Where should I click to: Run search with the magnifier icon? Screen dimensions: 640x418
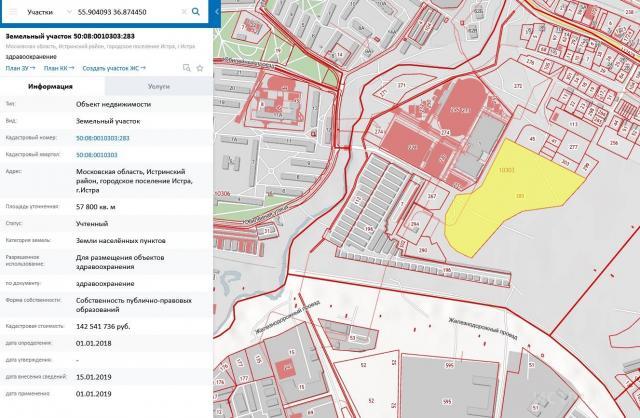pos(196,13)
